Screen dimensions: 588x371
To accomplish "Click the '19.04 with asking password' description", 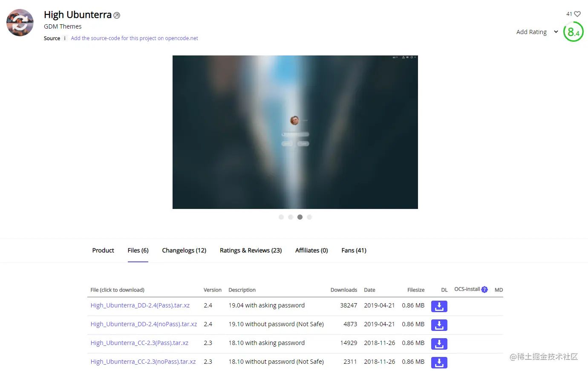I will [267, 305].
